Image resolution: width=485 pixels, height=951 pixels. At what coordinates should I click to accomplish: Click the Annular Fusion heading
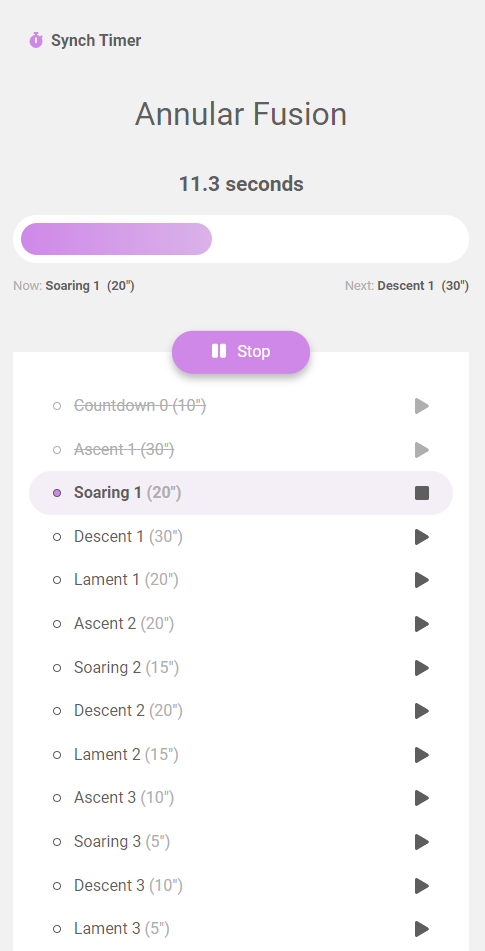pyautogui.click(x=241, y=114)
